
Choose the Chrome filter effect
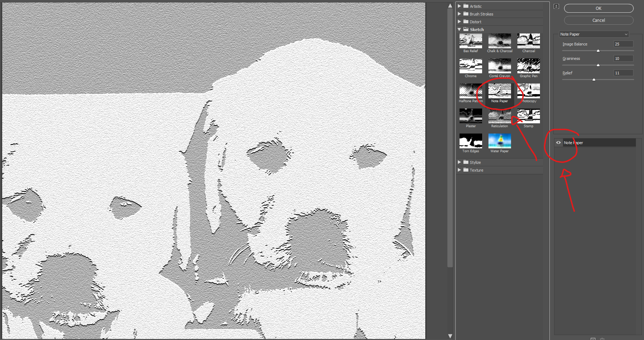coord(470,66)
